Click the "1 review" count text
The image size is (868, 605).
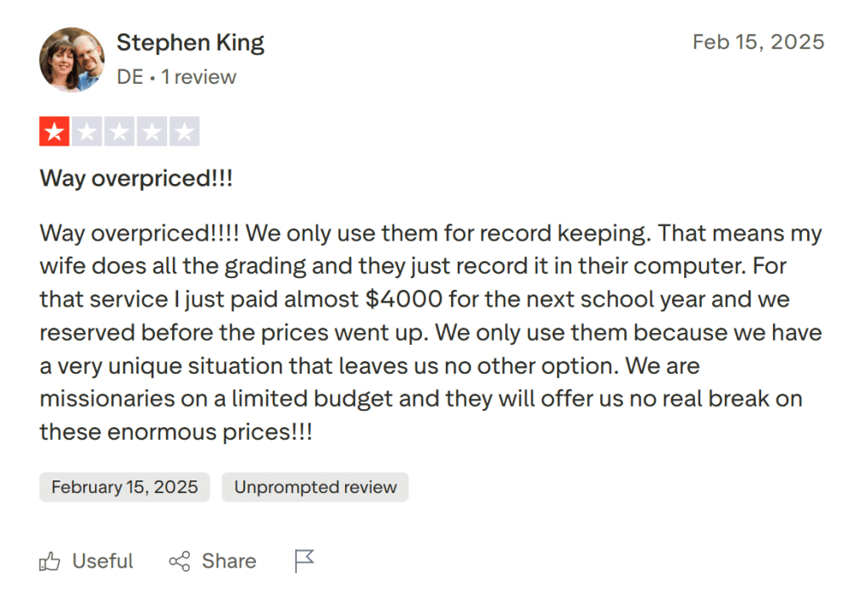[199, 77]
